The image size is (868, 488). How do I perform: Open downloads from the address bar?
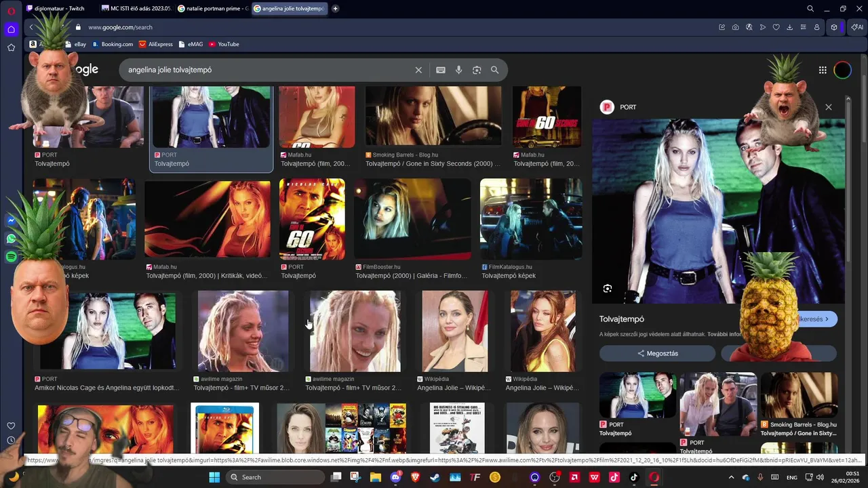(789, 27)
